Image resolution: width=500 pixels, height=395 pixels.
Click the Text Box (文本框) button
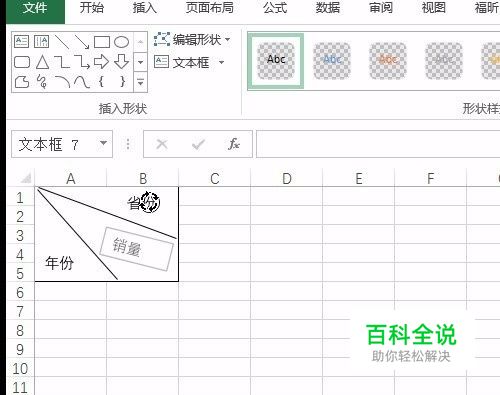coord(182,62)
